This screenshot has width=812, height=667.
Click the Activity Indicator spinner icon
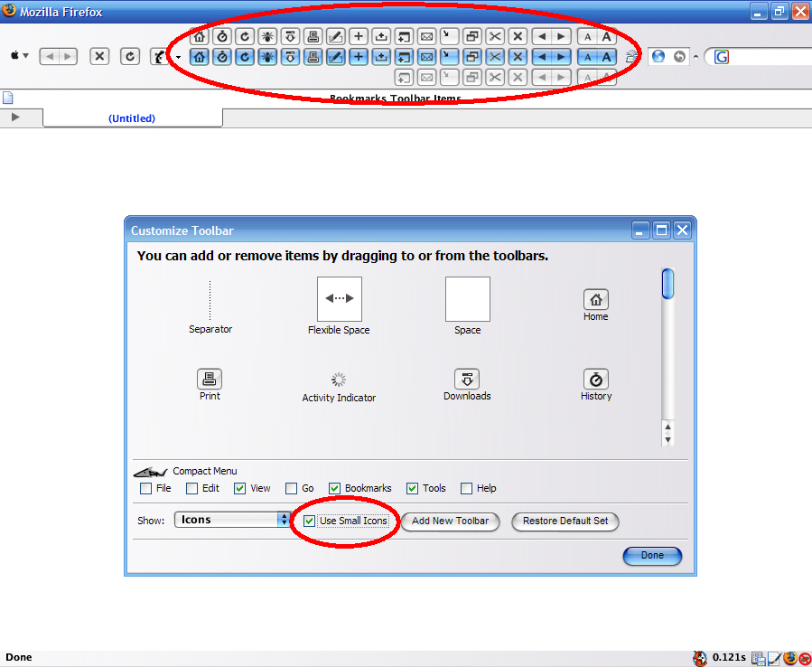[x=339, y=380]
